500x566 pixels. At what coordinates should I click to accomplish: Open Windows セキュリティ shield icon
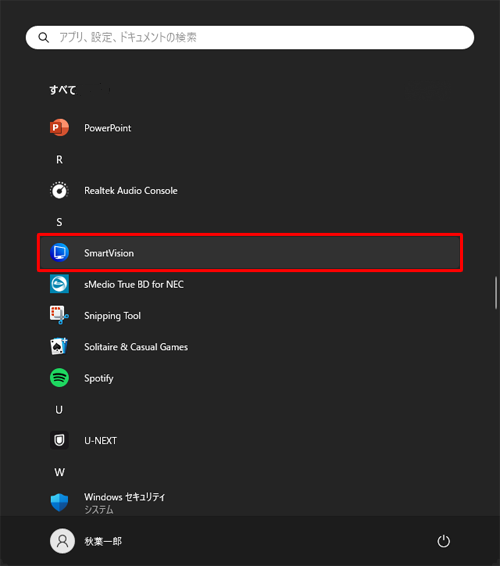[59, 502]
